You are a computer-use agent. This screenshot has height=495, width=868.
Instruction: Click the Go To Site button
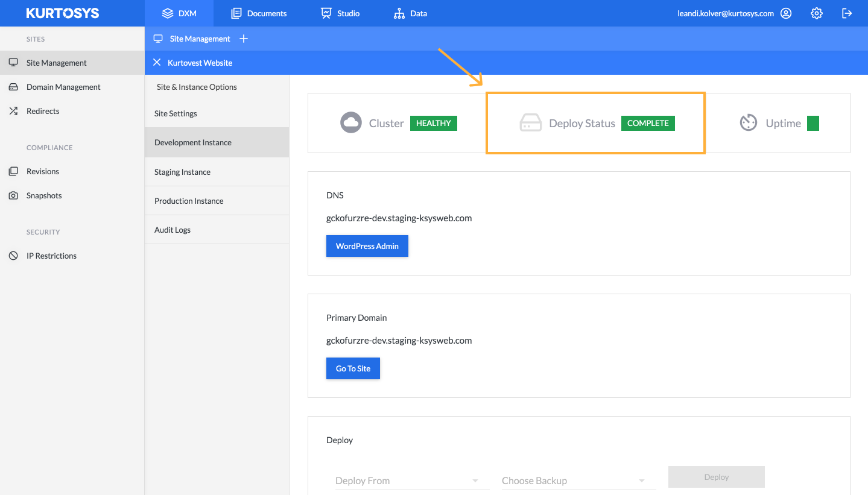pos(353,368)
